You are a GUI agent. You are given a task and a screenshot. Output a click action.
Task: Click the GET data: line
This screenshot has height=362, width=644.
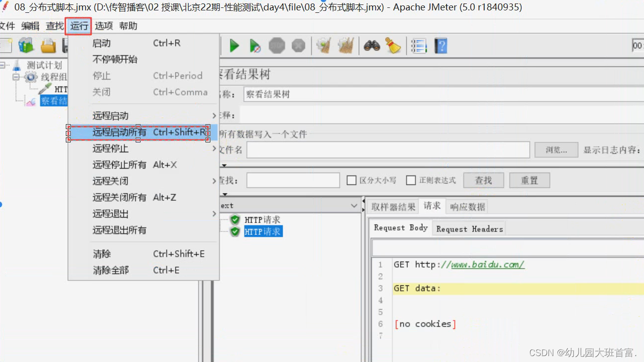(x=417, y=288)
